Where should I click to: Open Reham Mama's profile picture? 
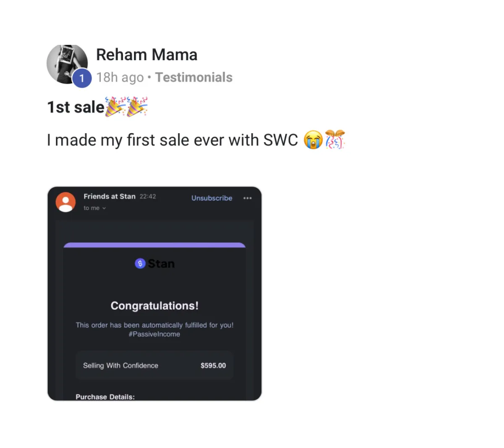(x=67, y=64)
